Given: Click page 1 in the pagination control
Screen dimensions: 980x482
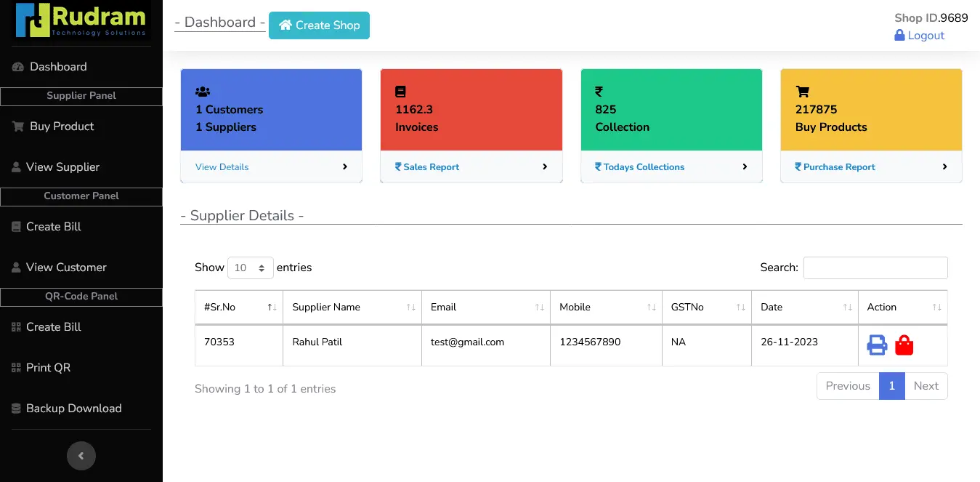Looking at the screenshot, I should tap(891, 385).
